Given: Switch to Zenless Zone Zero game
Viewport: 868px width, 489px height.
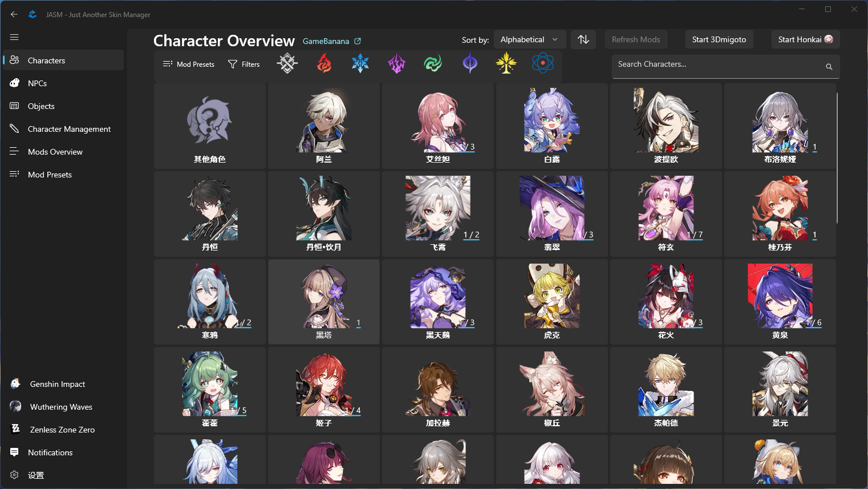Looking at the screenshot, I should tap(63, 429).
